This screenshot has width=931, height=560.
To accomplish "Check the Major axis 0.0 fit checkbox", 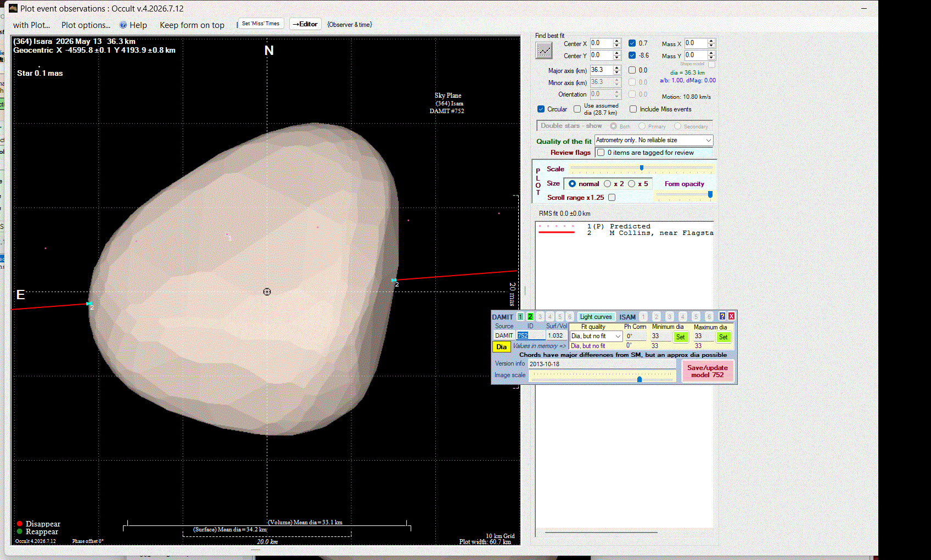I will click(x=632, y=70).
